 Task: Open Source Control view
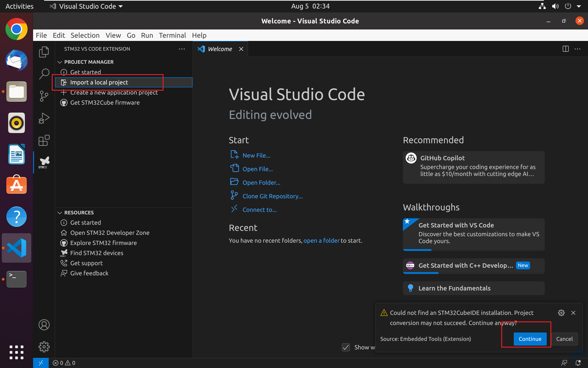44,96
